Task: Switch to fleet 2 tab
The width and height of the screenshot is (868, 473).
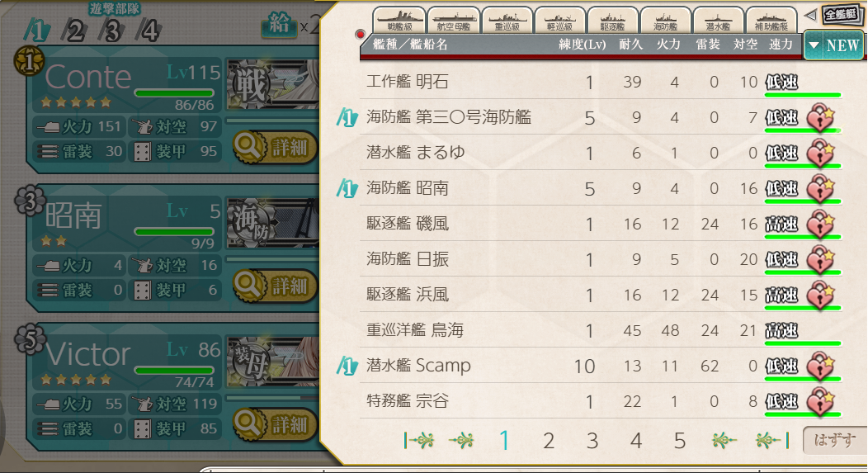Action: [x=75, y=31]
